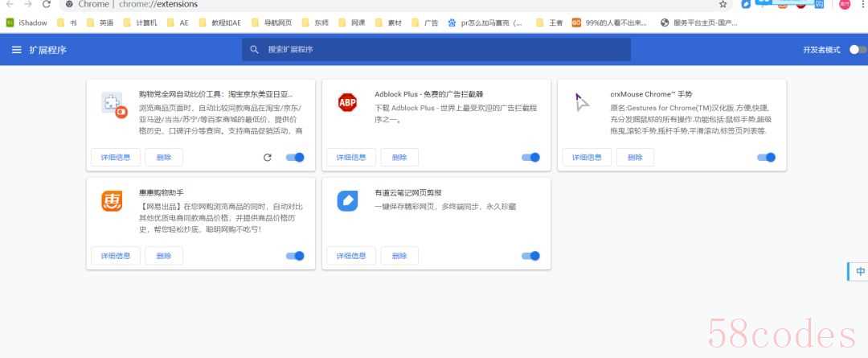Image resolution: width=868 pixels, height=358 pixels.
Task: Turn off the crxMouse extension toggle
Action: [766, 158]
